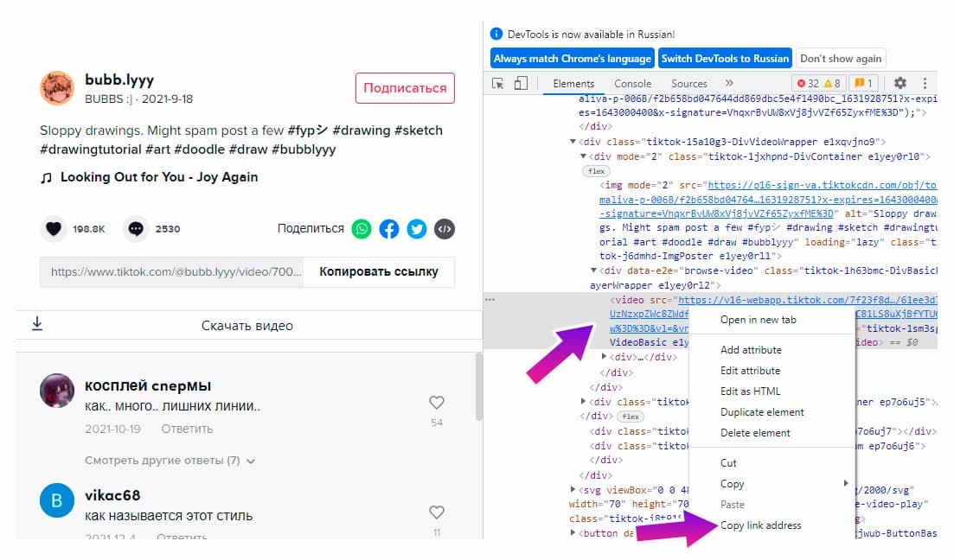Choose Copy link address from the context menu
This screenshot has height=560, width=954.
pos(760,525)
